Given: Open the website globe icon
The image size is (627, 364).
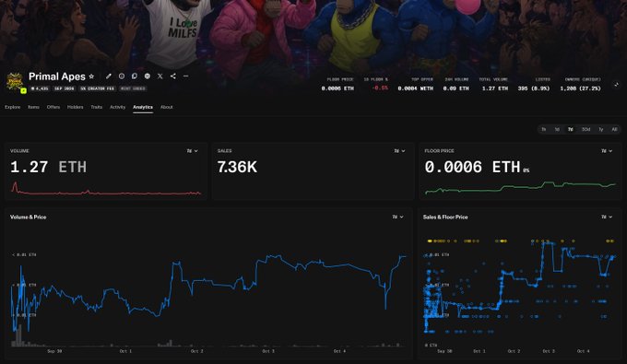Looking at the screenshot, I should 148,76.
